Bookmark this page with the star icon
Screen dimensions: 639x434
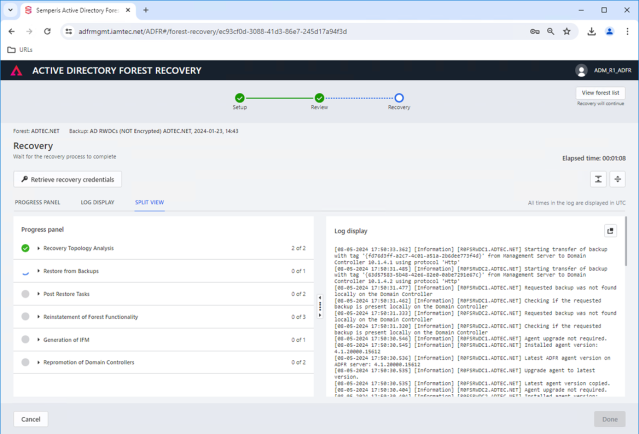tap(566, 31)
